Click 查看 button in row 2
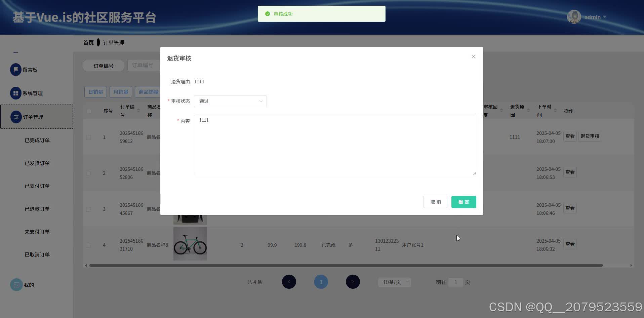This screenshot has height=318, width=644. tap(570, 172)
